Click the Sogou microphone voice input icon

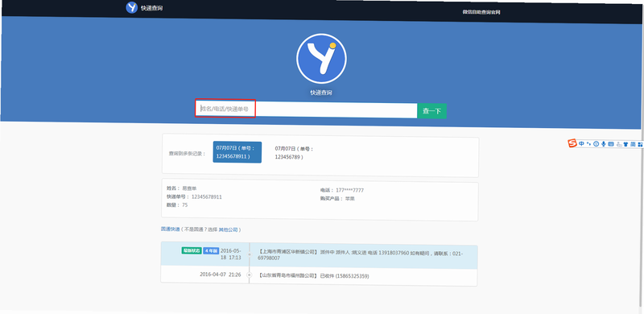point(603,144)
